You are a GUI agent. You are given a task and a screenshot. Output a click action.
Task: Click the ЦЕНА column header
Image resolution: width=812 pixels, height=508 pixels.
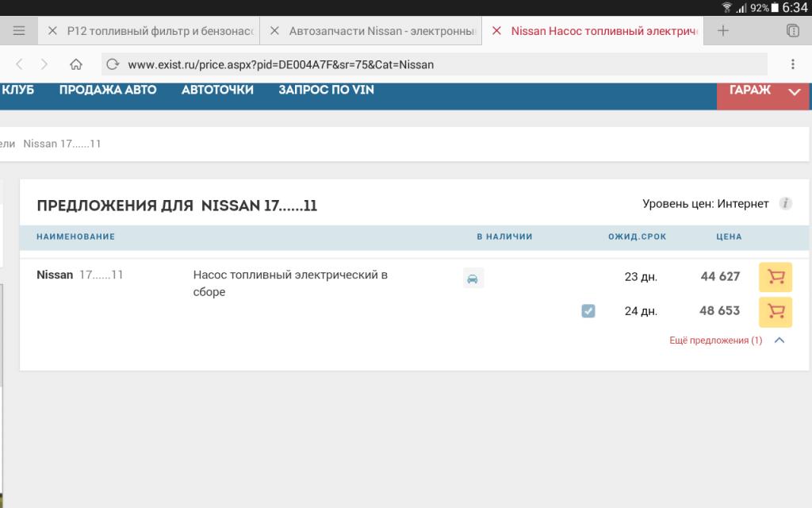tap(729, 237)
